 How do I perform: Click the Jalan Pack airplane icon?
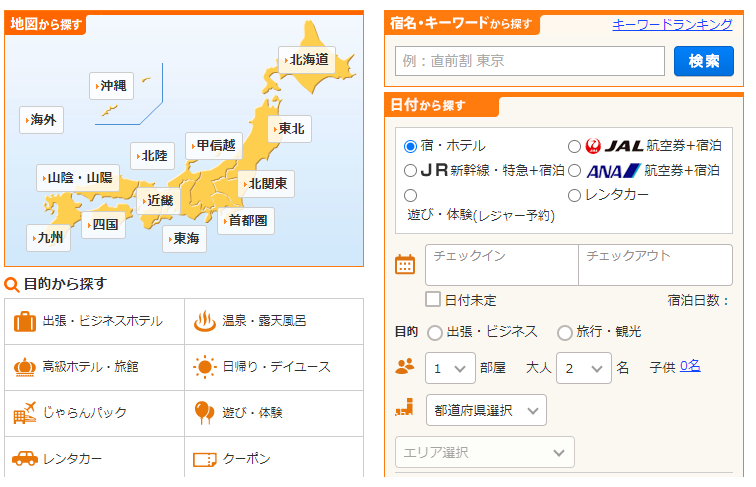tap(25, 412)
